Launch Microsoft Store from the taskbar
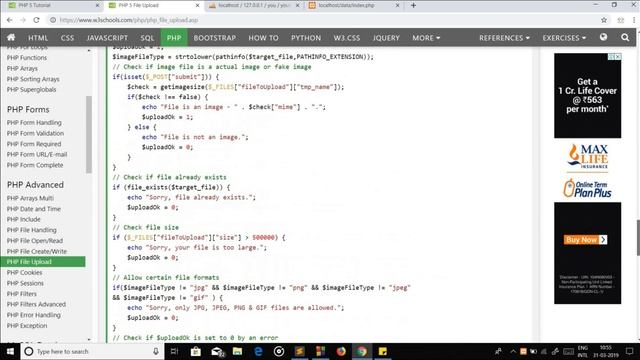This screenshot has width=640, height=360. 196,351
